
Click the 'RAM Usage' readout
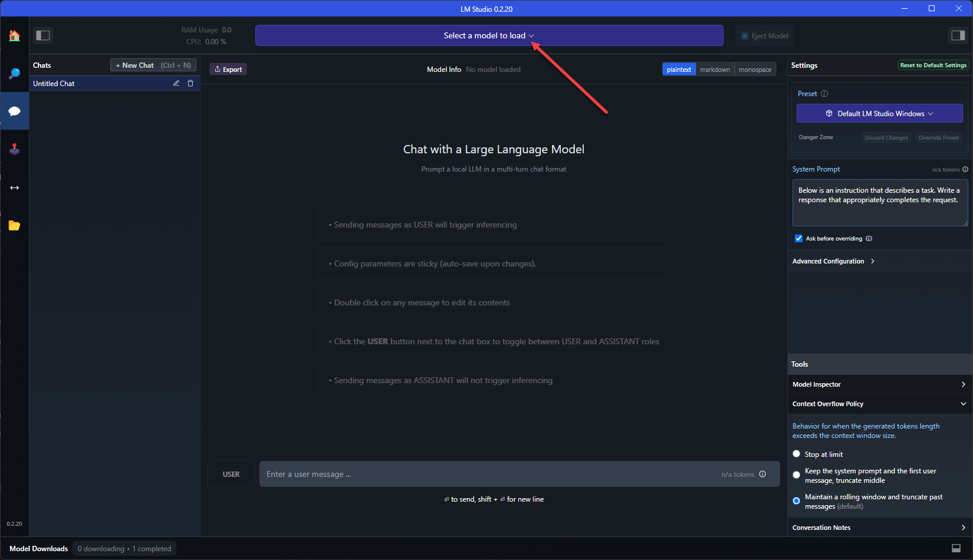click(x=206, y=30)
